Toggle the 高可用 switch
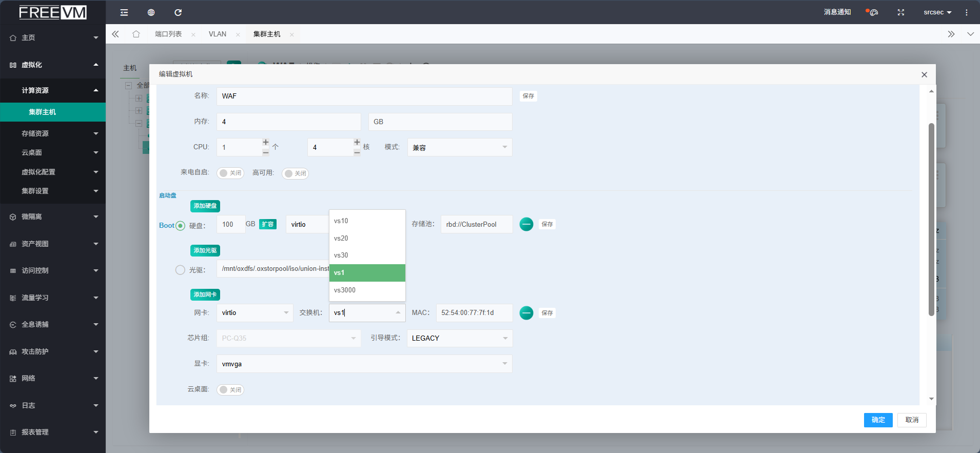Screen dimensions: 980x453 coord(295,173)
